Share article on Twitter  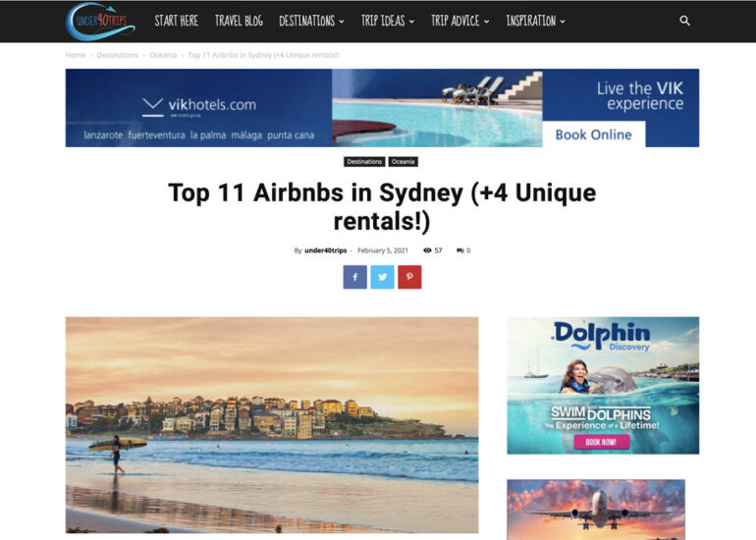click(x=382, y=277)
